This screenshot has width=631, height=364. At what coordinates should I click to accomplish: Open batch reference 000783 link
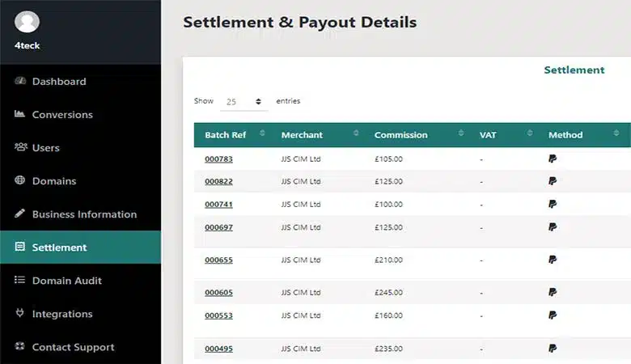click(218, 159)
